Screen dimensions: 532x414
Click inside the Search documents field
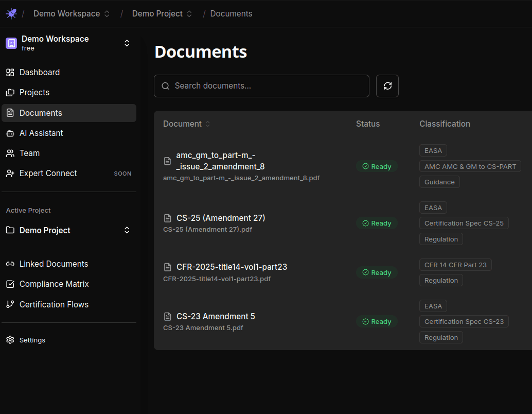(261, 86)
